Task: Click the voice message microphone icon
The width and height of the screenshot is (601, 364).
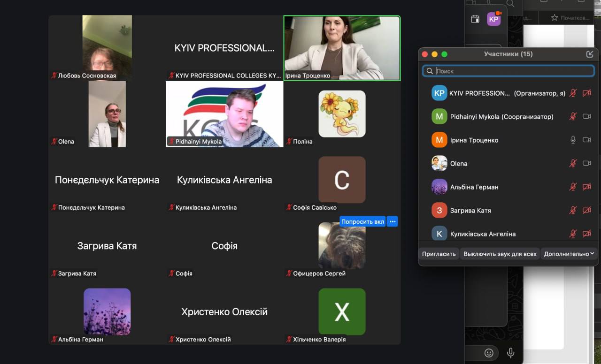Action: click(x=511, y=353)
